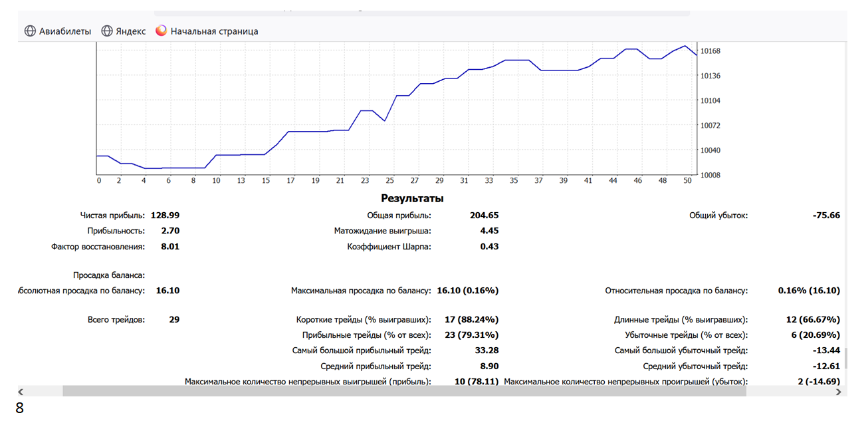Screen dimensions: 868x421
Task: Select the Всего трейдов value 29
Action: pyautogui.click(x=174, y=320)
